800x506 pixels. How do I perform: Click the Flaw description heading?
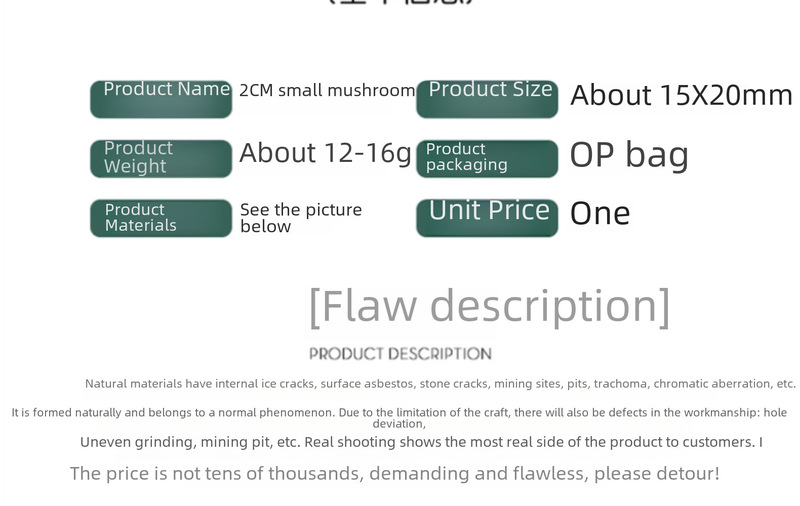coord(489,306)
